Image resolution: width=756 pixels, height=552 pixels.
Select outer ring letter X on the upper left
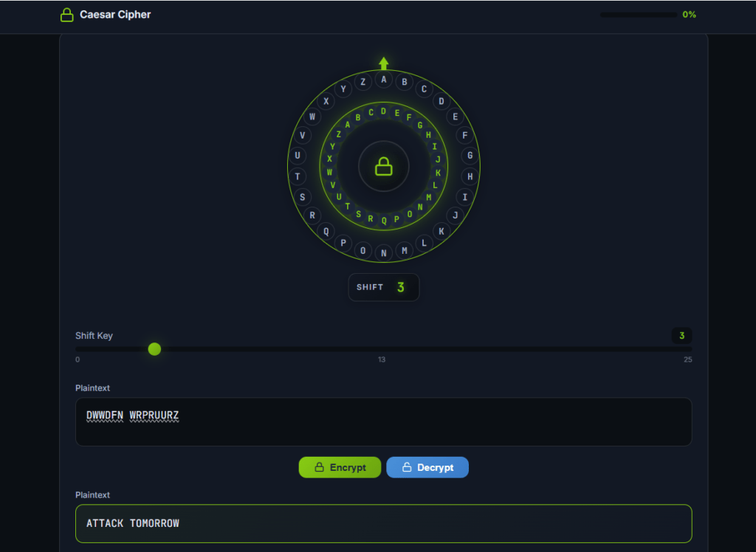326,101
